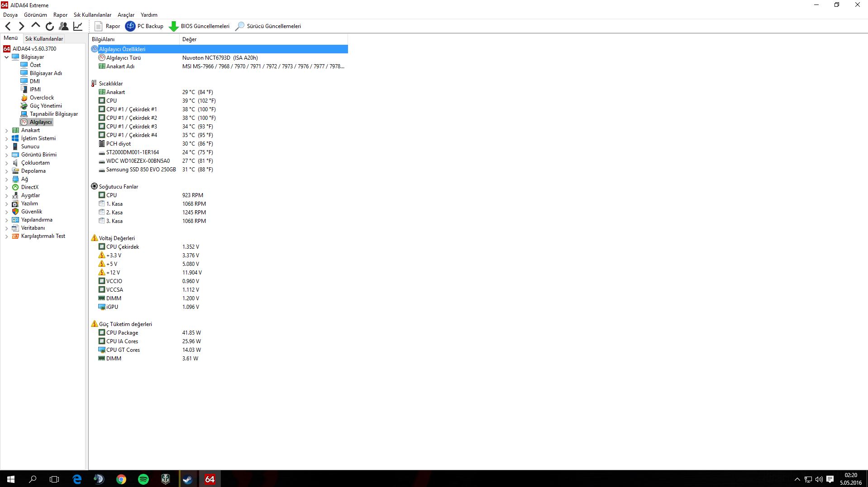Expand the Karşılaştırmalı Test tree node
The height and width of the screenshot is (487, 868).
(7, 236)
